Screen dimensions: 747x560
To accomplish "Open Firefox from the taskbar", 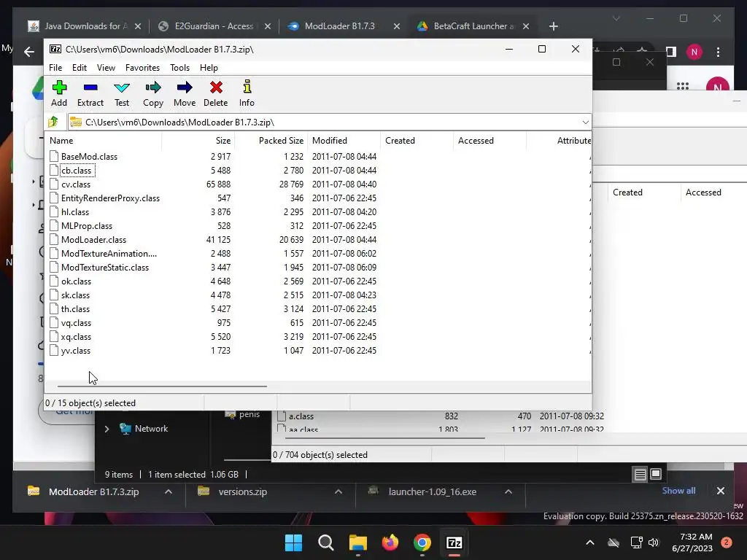I will click(390, 542).
